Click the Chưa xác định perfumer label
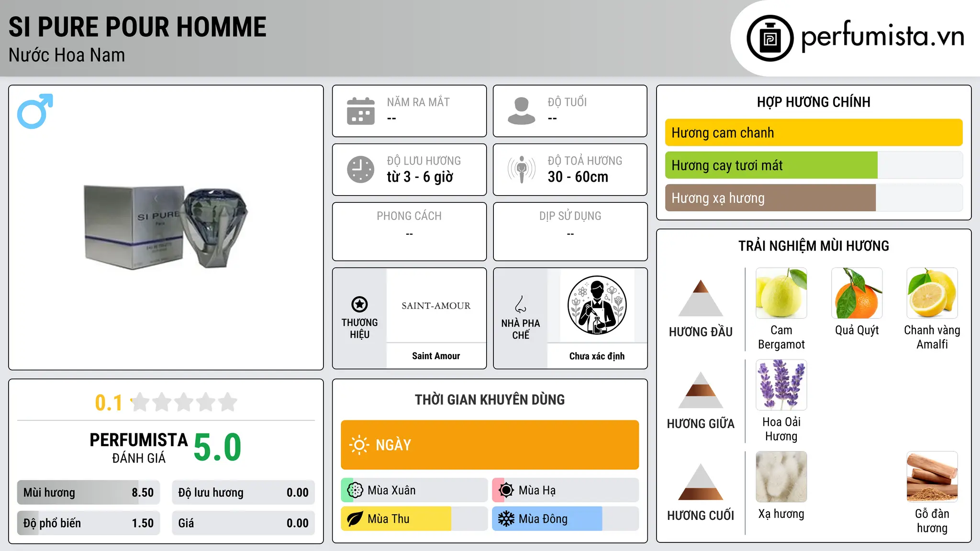 pyautogui.click(x=597, y=356)
